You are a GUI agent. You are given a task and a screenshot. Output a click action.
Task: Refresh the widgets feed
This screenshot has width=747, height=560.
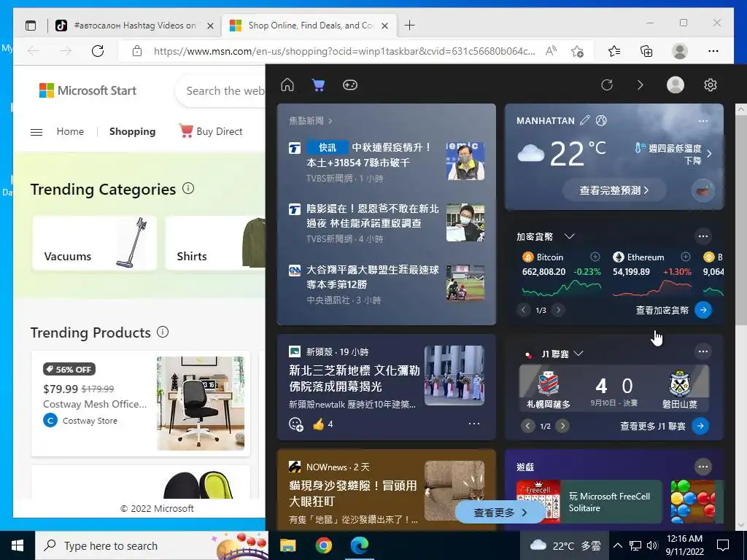click(x=606, y=85)
